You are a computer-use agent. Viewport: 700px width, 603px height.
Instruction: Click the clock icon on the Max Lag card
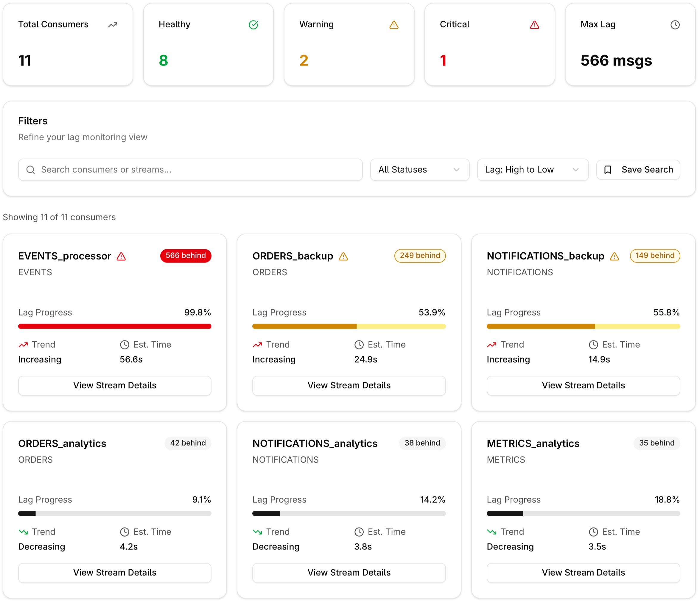675,25
